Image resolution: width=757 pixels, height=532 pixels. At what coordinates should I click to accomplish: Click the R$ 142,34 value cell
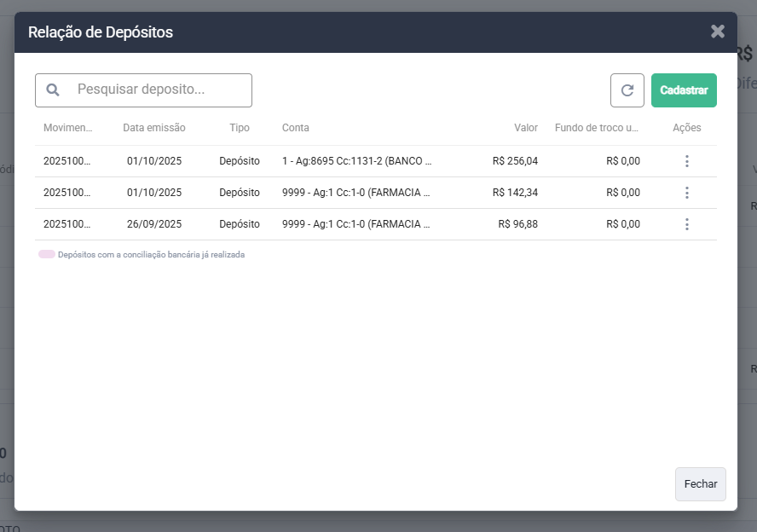[515, 193]
